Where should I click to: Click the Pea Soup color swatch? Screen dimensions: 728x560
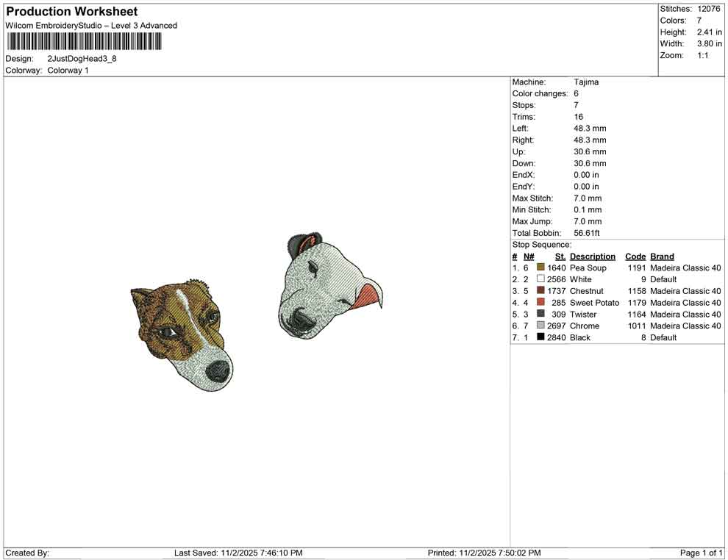[x=540, y=267]
